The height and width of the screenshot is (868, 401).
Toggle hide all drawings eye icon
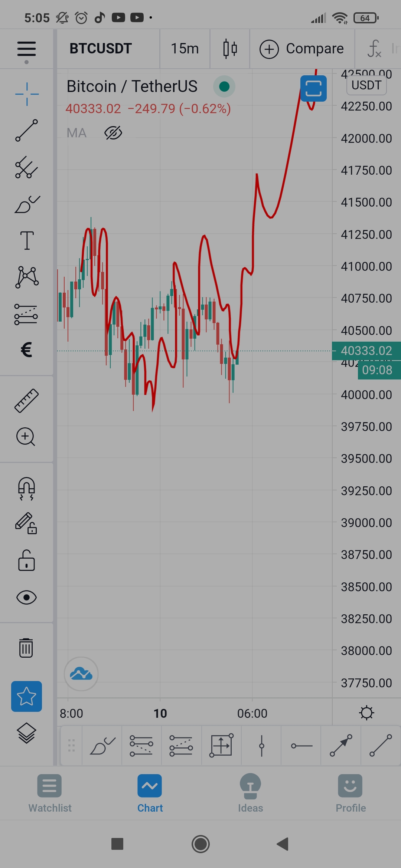click(x=26, y=597)
